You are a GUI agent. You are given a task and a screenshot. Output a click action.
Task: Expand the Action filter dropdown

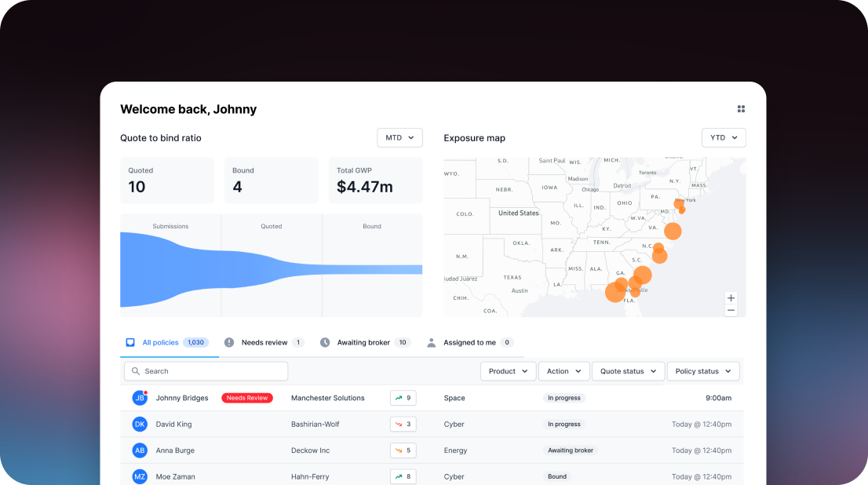pyautogui.click(x=563, y=371)
